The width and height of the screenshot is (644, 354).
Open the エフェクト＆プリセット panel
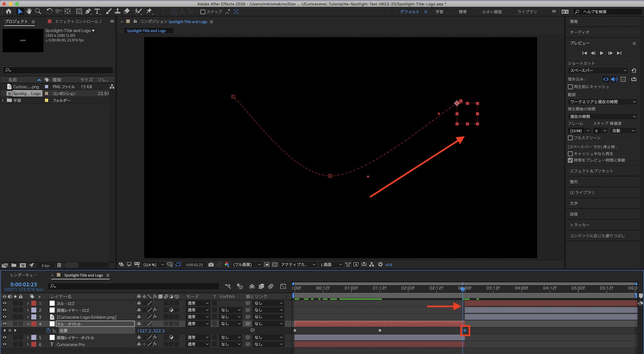click(591, 171)
